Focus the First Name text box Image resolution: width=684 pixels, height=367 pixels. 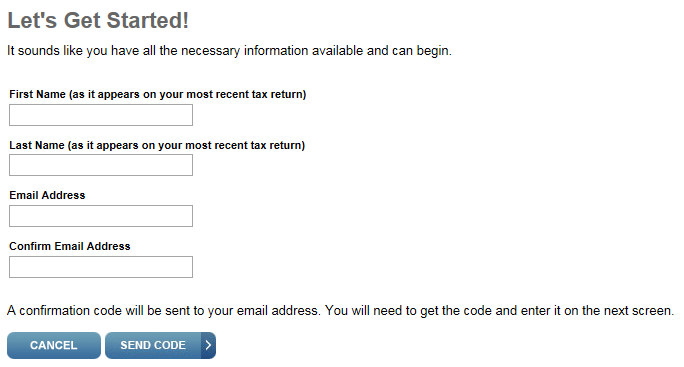[x=101, y=115]
